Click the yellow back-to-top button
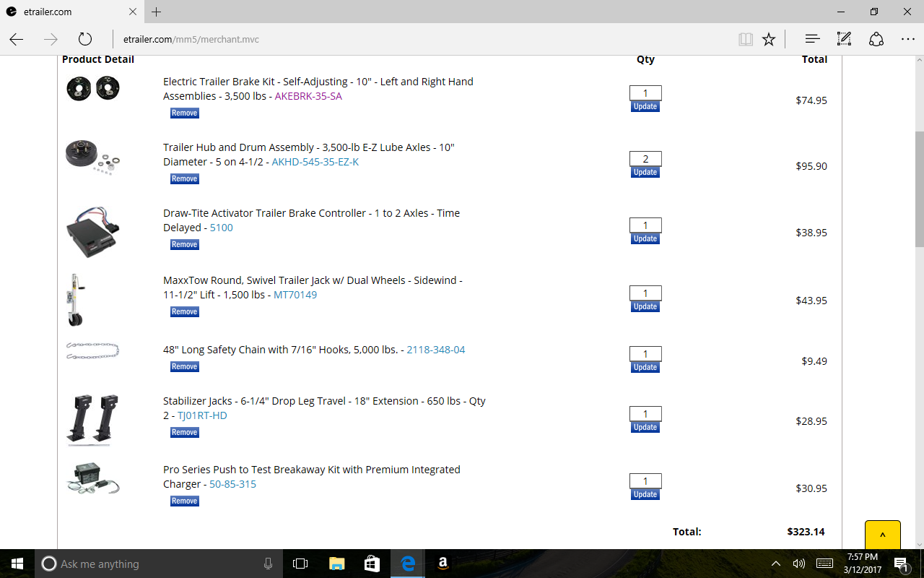Screen dimensions: 924x578 (x=882, y=535)
